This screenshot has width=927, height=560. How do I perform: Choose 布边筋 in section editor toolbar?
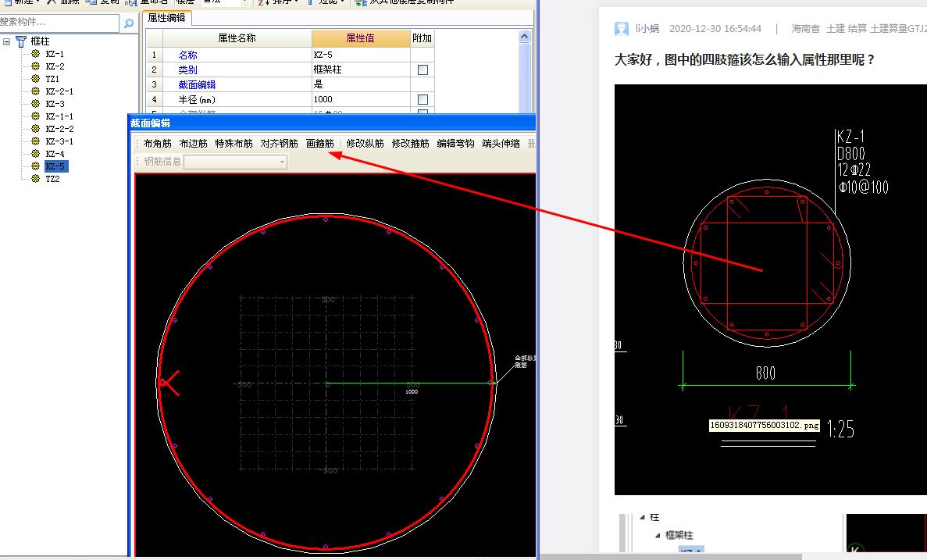[x=194, y=144]
